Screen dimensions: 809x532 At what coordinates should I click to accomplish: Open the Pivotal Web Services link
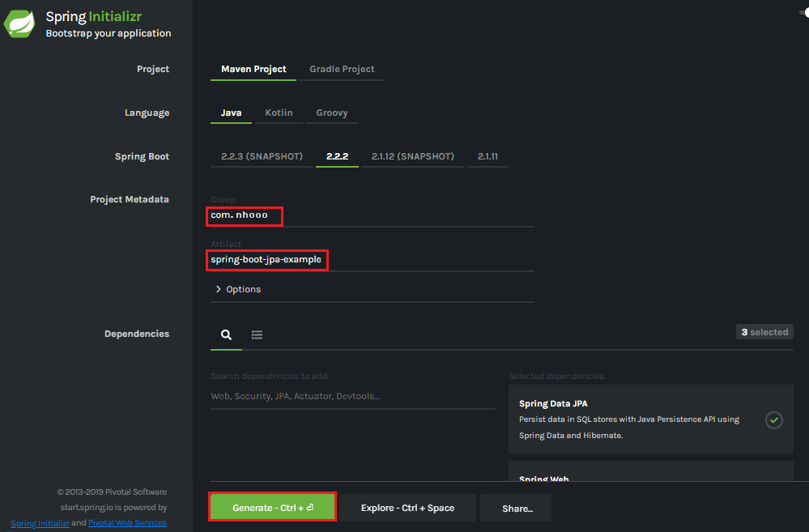(126, 522)
